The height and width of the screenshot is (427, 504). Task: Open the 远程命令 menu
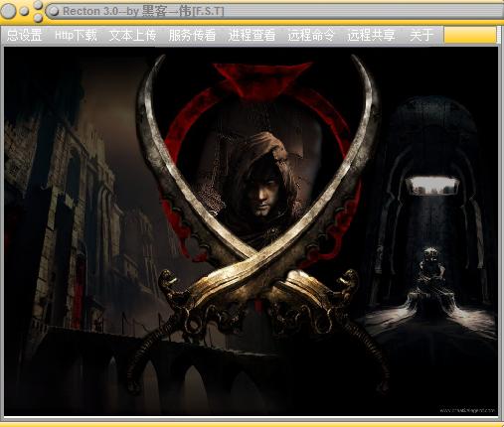[311, 35]
